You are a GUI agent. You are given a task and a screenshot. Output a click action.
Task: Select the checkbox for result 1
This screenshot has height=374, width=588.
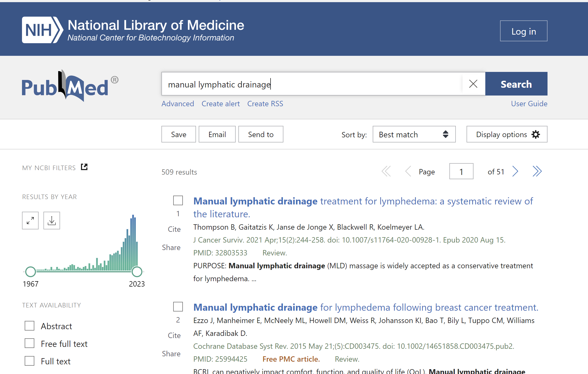(178, 200)
